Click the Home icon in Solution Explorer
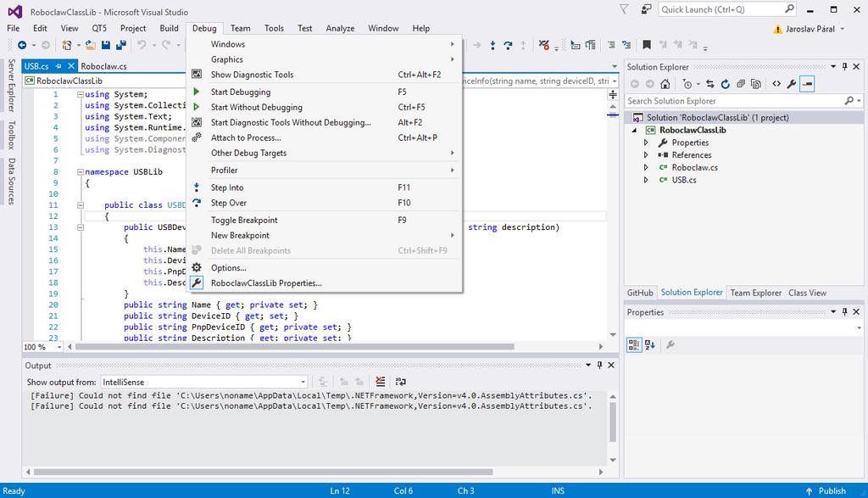The width and height of the screenshot is (868, 498). pos(665,84)
